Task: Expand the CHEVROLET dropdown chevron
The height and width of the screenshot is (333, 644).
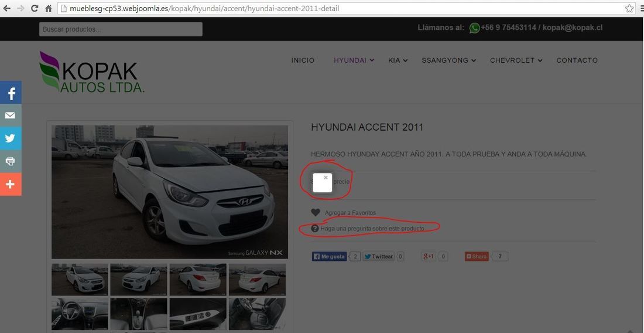Action: click(540, 60)
